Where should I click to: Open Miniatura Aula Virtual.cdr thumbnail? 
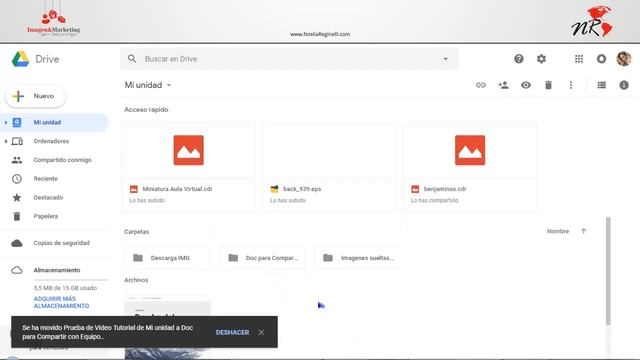[x=189, y=150]
